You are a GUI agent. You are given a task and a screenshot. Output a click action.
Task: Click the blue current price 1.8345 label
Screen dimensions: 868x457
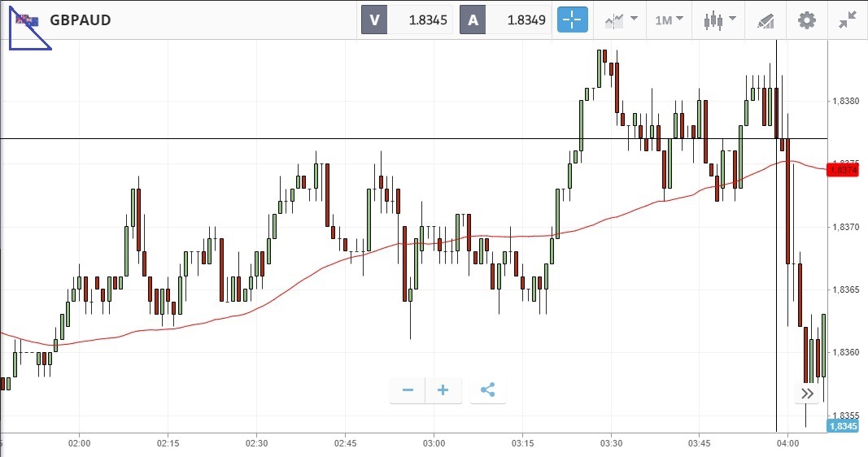pyautogui.click(x=842, y=426)
